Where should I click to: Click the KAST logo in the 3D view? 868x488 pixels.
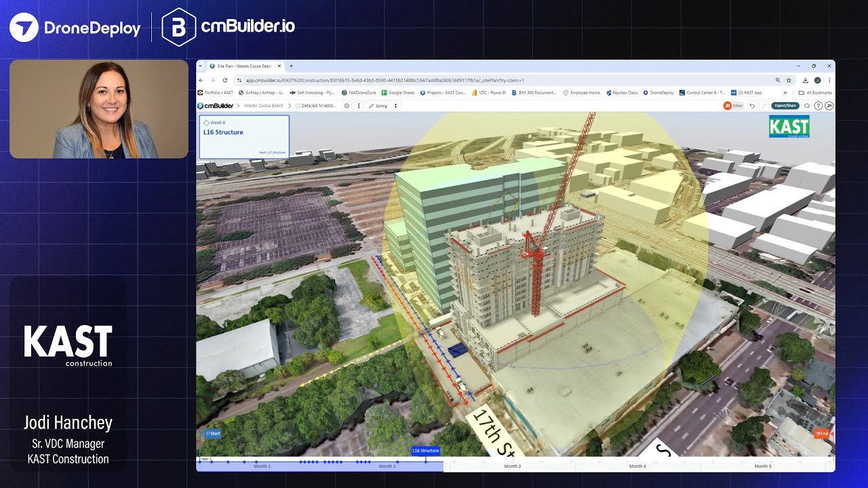[789, 127]
